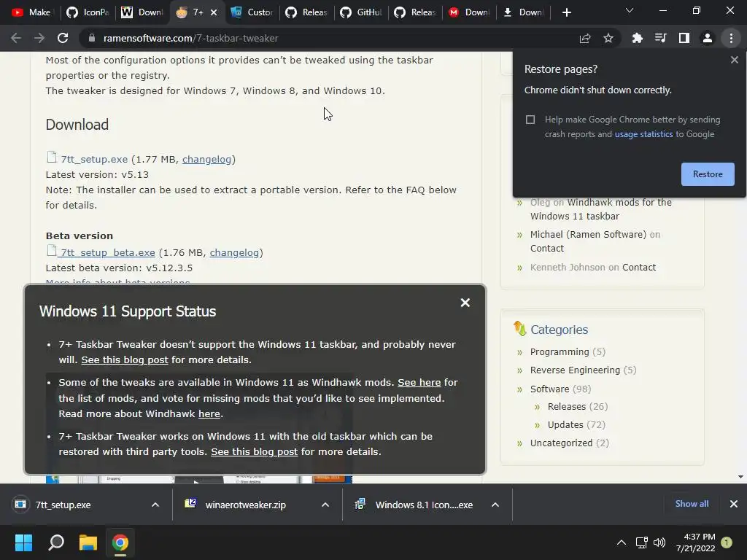The width and height of the screenshot is (747, 560).
Task: Open the volume tray icon
Action: tap(659, 542)
